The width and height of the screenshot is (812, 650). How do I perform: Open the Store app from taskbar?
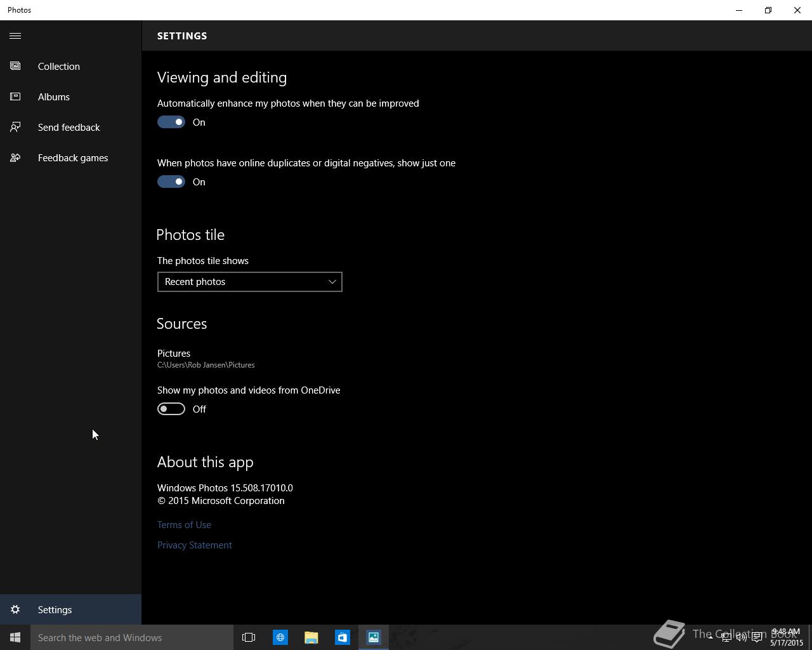pos(342,637)
